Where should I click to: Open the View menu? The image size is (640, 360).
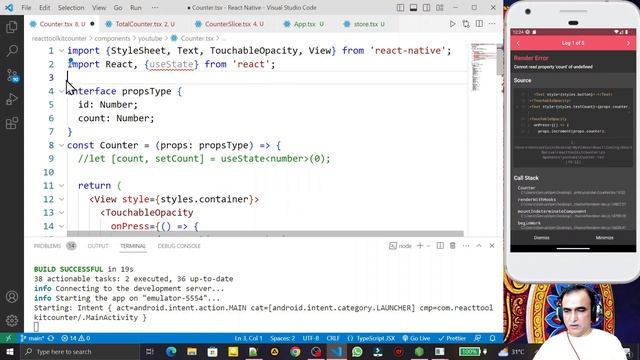point(99,8)
